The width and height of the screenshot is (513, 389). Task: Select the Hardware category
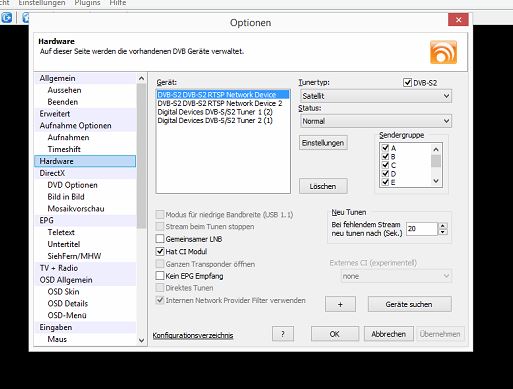85,161
